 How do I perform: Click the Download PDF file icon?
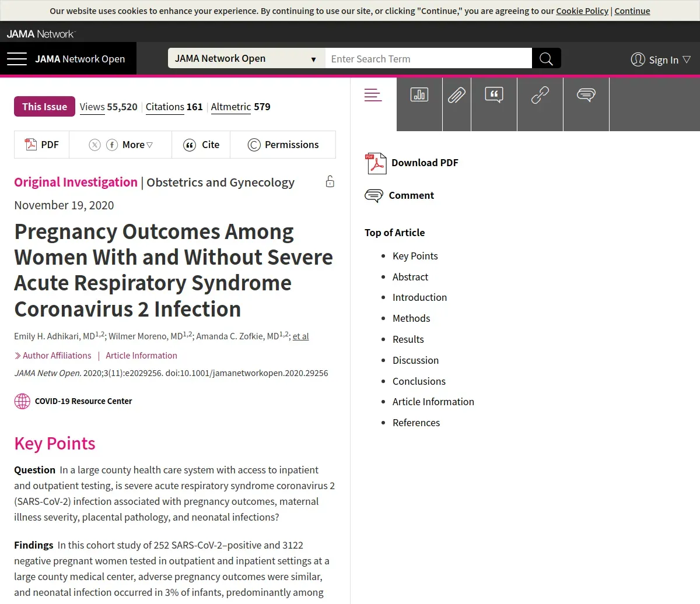point(376,163)
